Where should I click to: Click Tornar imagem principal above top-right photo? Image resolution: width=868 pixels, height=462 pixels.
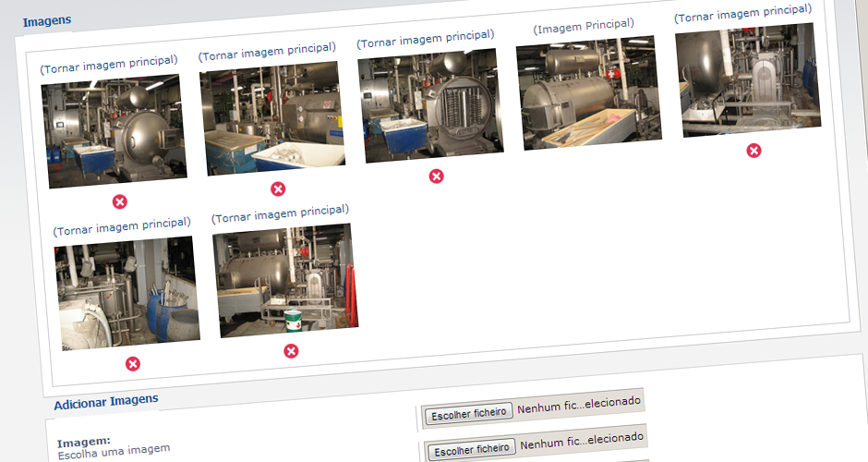pos(743,13)
